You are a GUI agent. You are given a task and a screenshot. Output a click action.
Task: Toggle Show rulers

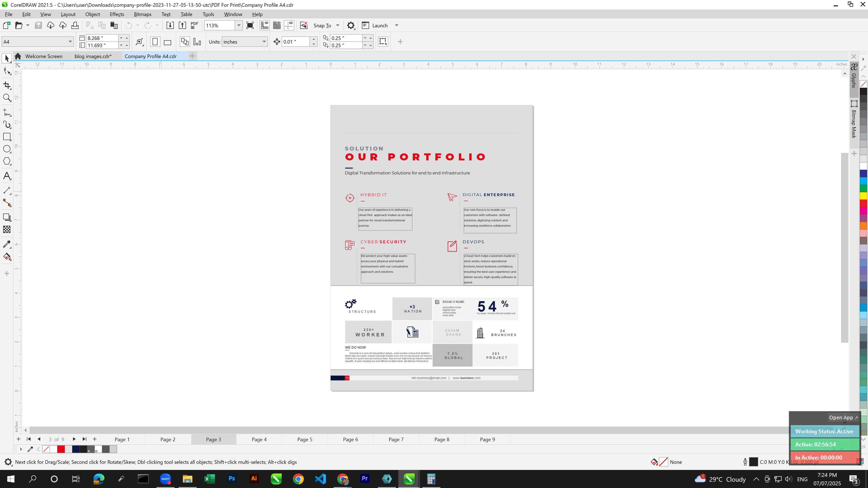pyautogui.click(x=264, y=26)
